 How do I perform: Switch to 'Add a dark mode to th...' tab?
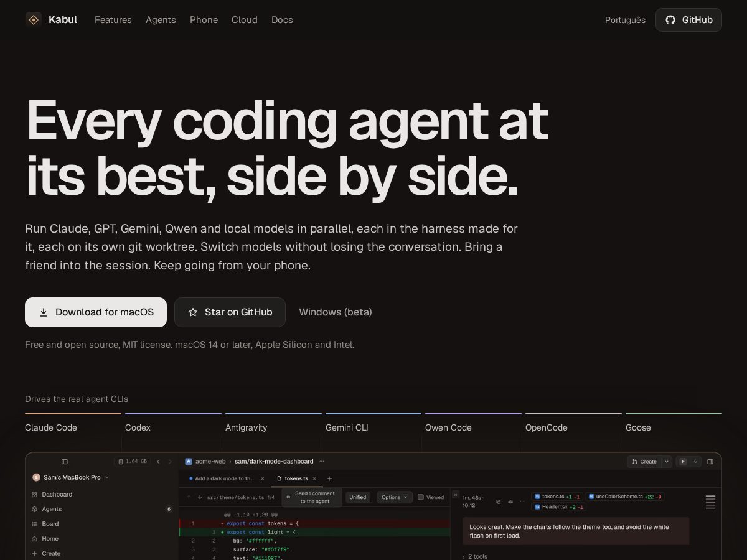coord(224,478)
